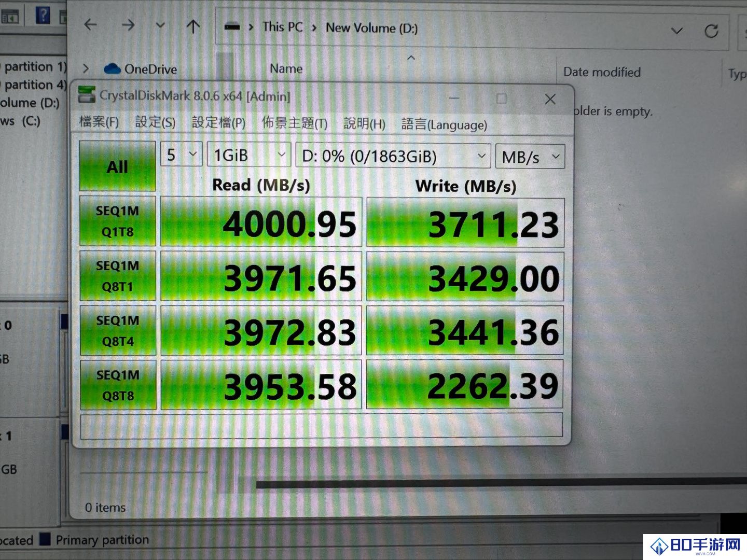Viewport: 747px width, 560px height.
Task: Open the 檔案(F) menu
Action: (99, 122)
